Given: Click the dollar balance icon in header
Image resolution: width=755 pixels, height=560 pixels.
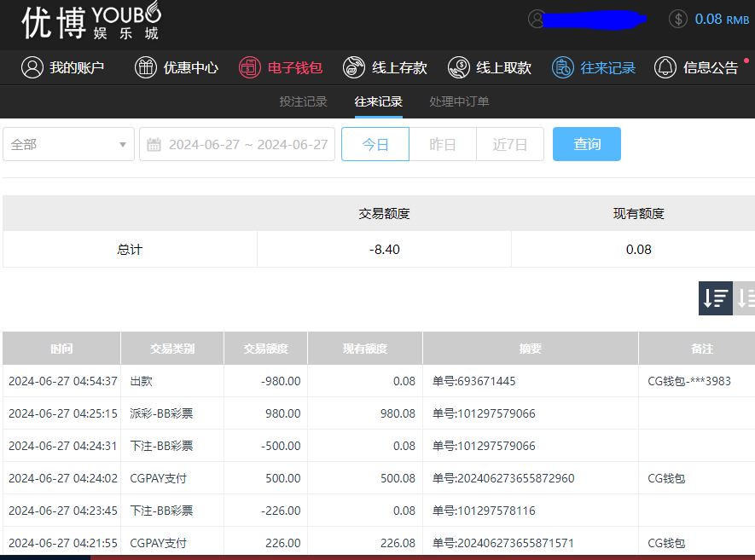Looking at the screenshot, I should 678,19.
